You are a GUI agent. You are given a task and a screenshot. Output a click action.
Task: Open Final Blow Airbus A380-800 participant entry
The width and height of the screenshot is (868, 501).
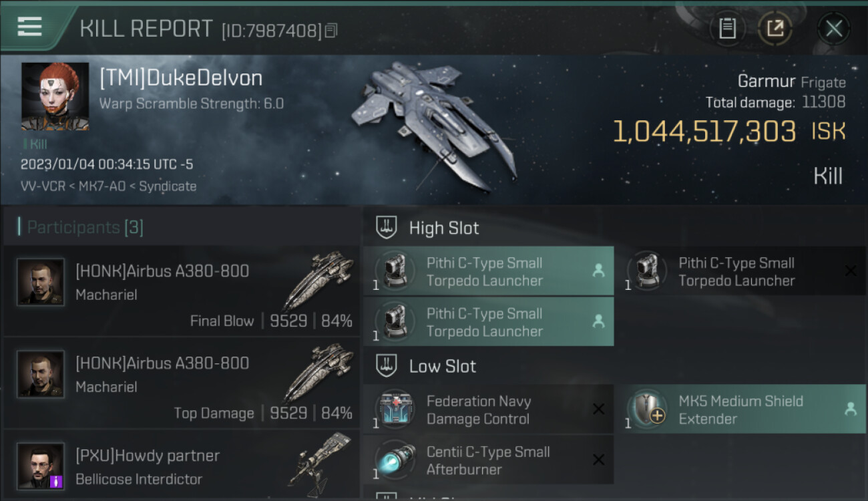click(x=181, y=291)
